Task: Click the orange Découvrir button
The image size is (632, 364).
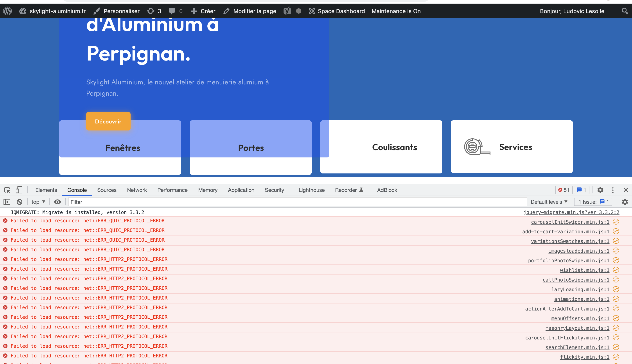Action: click(108, 121)
